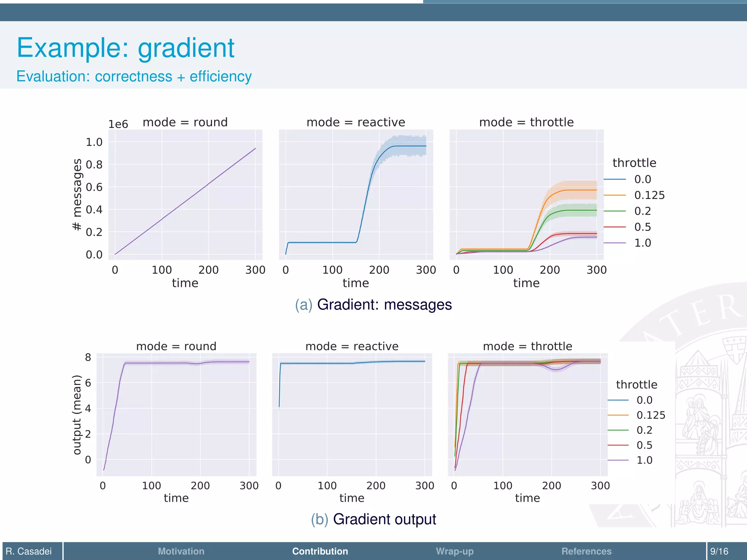Click the purple 1.0 throttle line in bottom legend

[618, 460]
